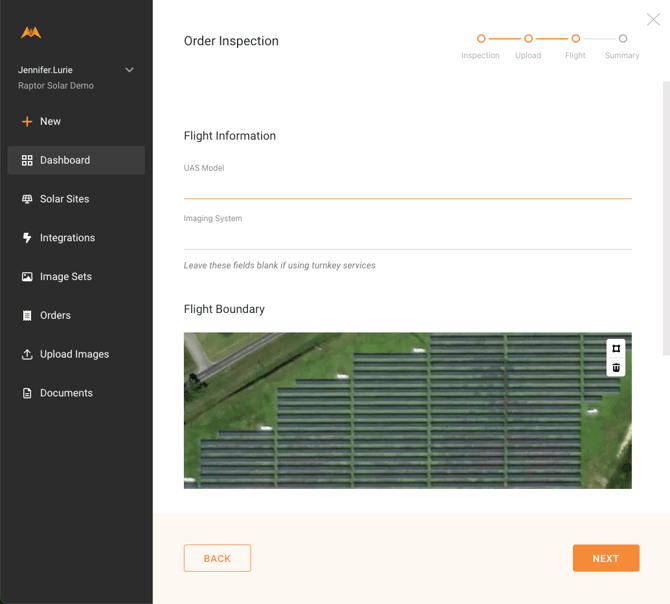Delete flight boundary with trash icon

click(616, 368)
